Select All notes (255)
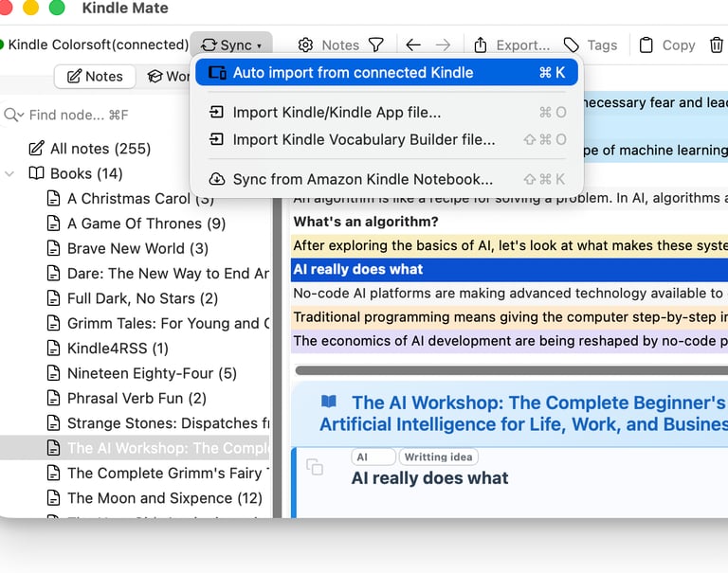Screen dimensions: 728x573 (x=100, y=149)
